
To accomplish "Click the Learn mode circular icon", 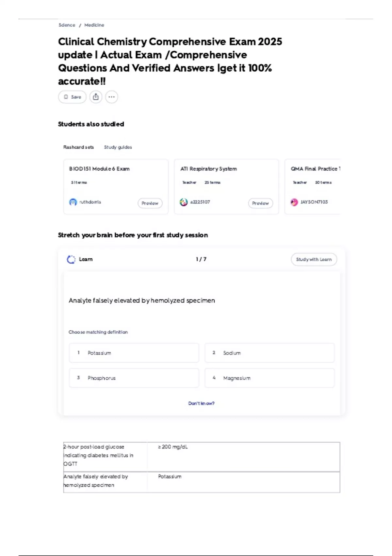I will point(71,259).
